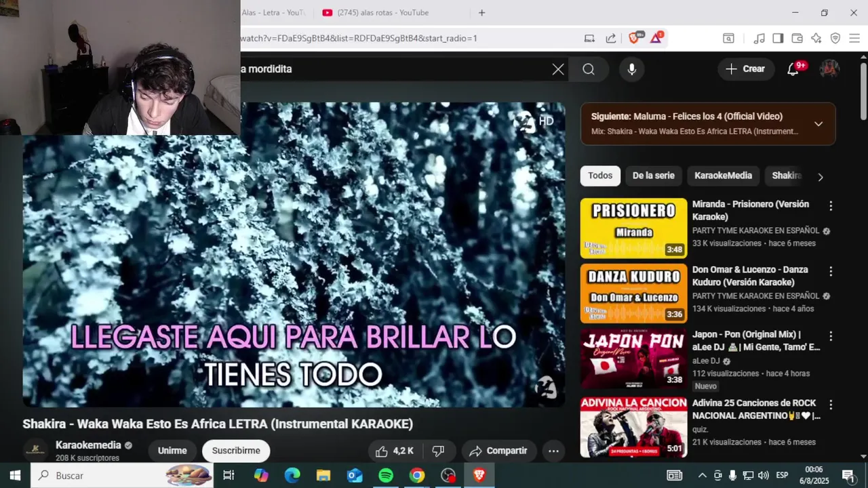Click the Crear button
This screenshot has width=868, height=488.
coord(745,68)
